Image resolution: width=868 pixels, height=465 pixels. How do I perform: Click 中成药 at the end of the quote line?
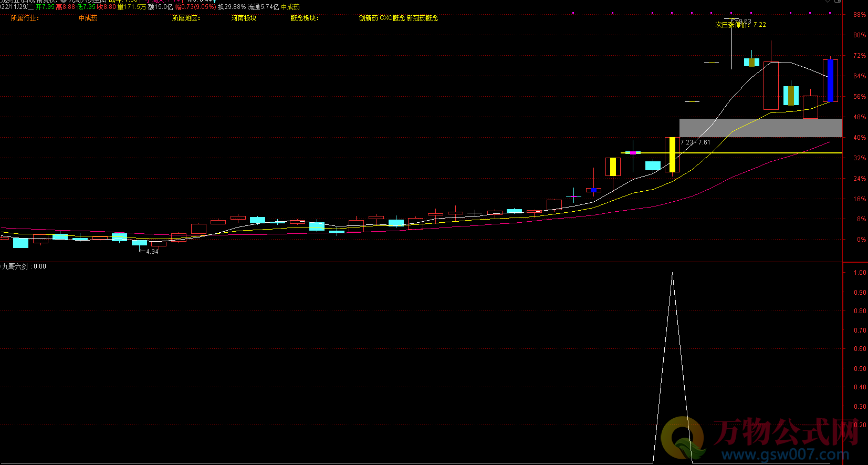[x=290, y=7]
